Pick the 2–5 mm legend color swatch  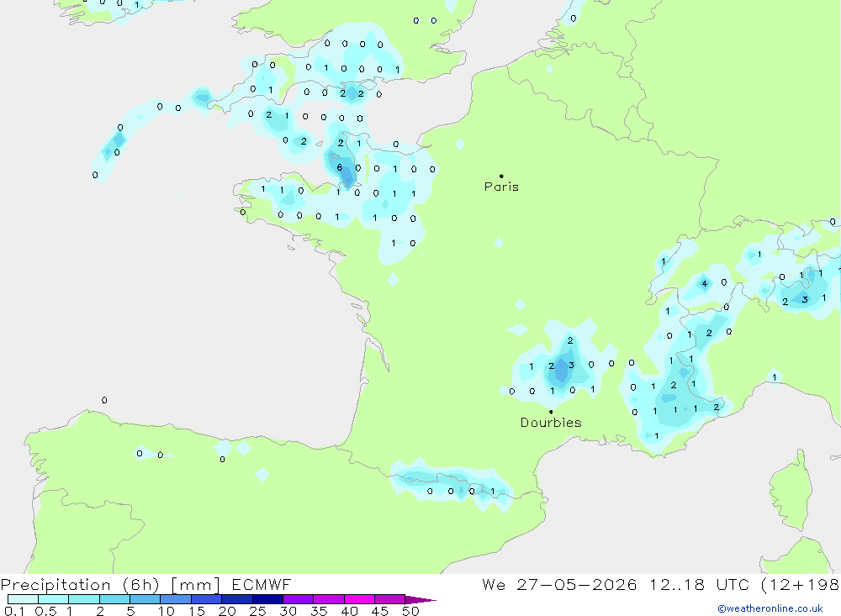pos(114,599)
